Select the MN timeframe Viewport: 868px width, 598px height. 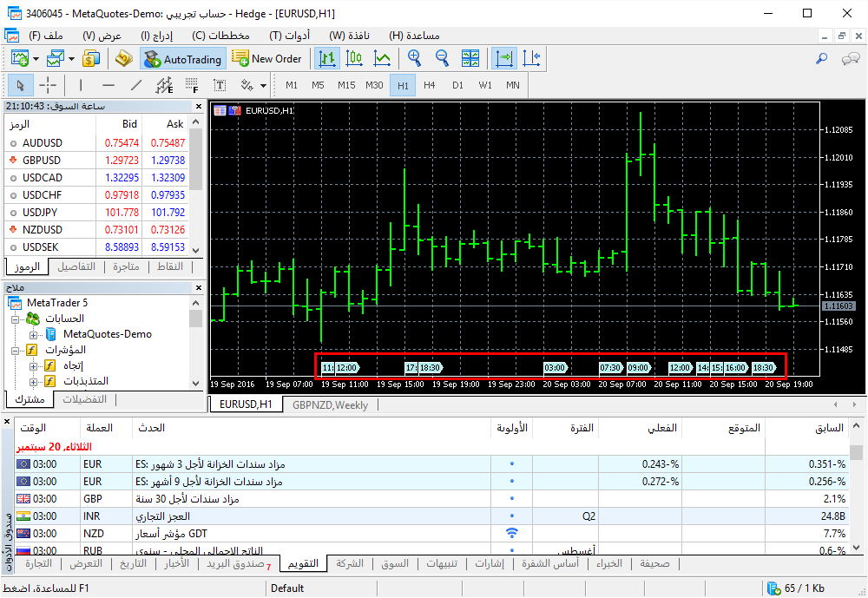pos(513,85)
